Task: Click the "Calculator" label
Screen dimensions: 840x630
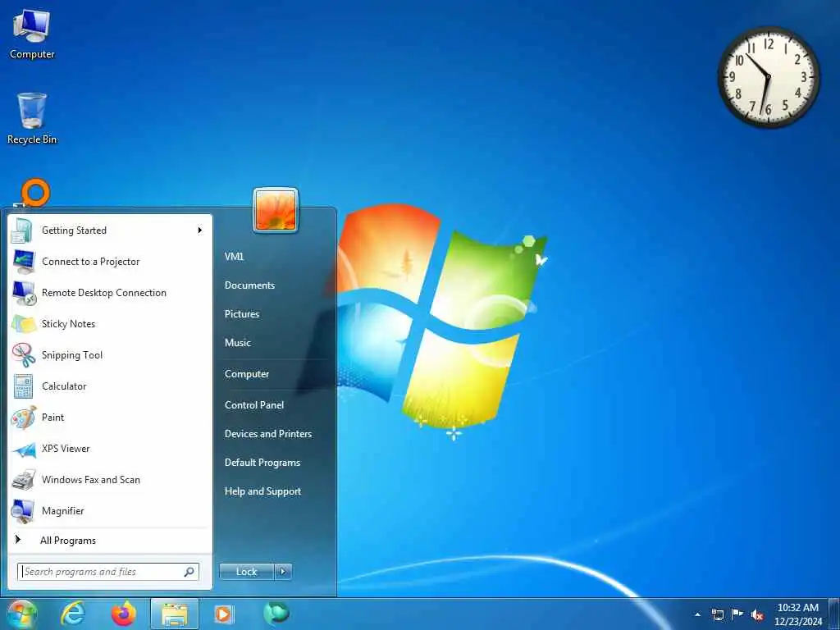Action: pos(64,386)
